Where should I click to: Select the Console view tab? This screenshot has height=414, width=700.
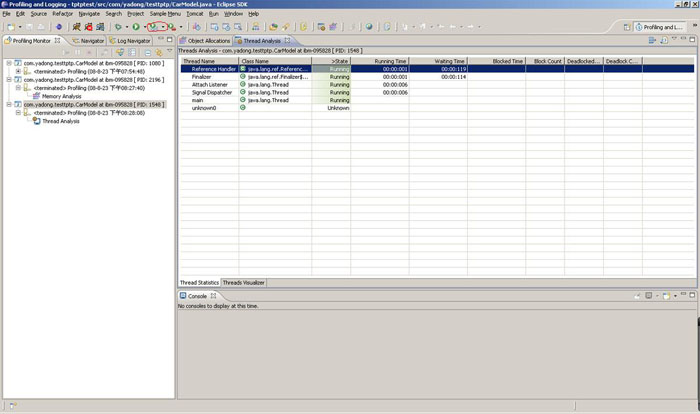197,296
